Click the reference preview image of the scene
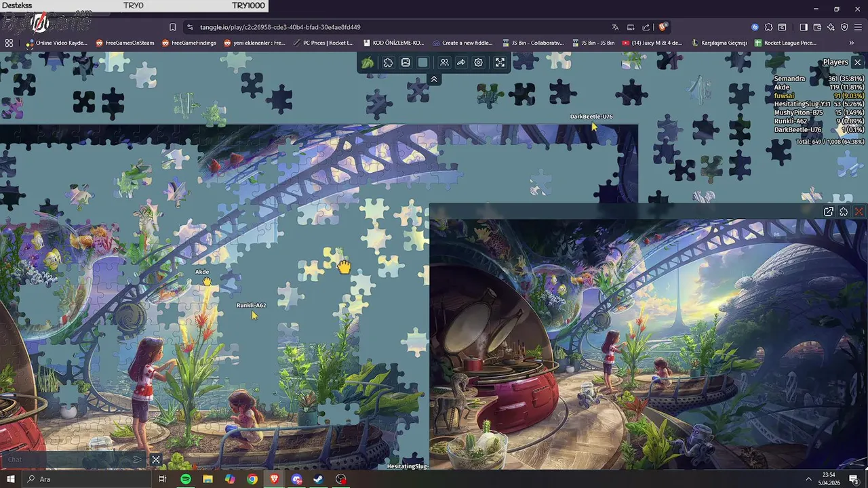 click(649, 344)
